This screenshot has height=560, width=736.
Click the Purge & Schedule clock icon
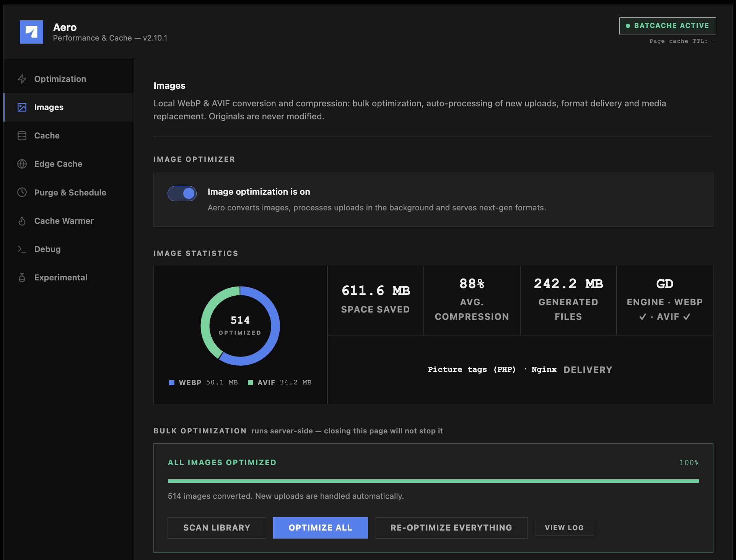click(x=22, y=192)
